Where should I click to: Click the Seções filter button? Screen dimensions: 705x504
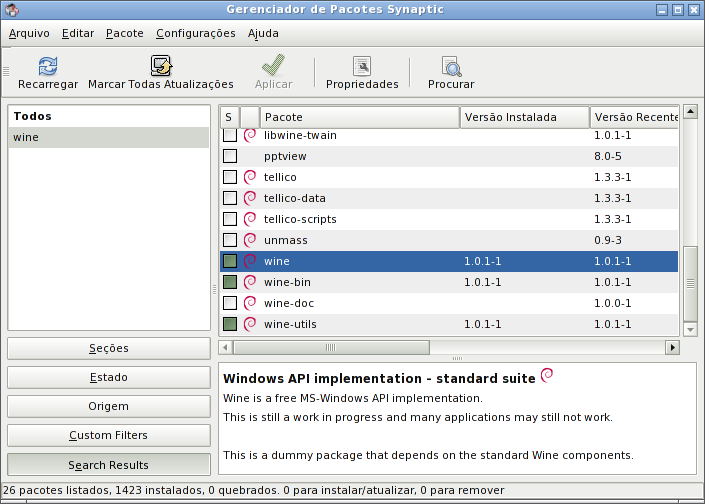[109, 348]
